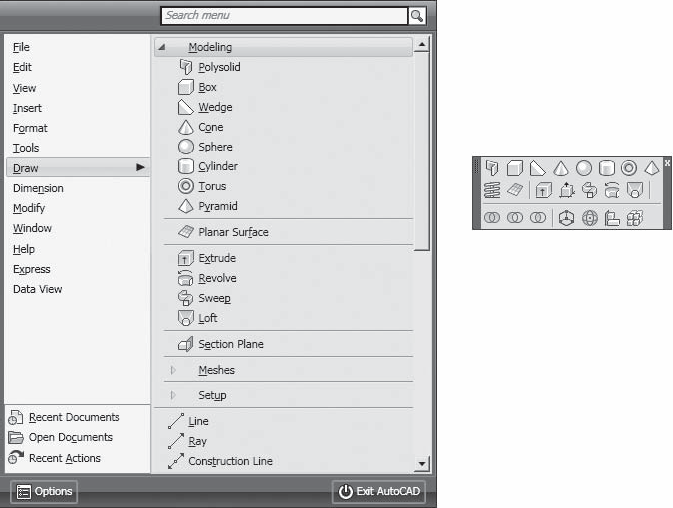Choose the Intersect icon on the floating toolbar
Image resolution: width=673 pixels, height=508 pixels.
tap(538, 218)
